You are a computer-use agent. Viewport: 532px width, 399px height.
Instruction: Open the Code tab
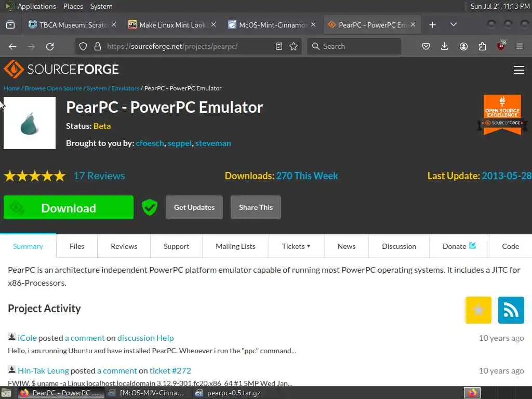pos(511,246)
